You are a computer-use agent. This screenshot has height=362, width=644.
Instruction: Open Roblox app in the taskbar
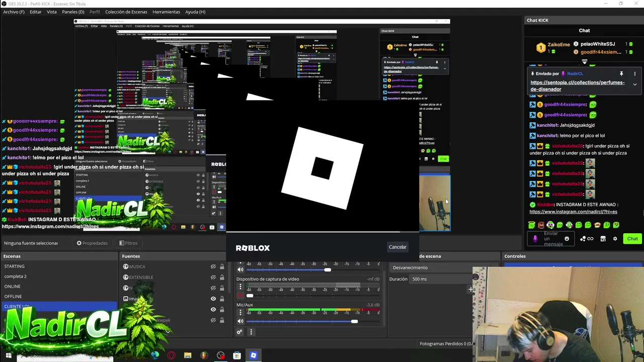point(253,355)
